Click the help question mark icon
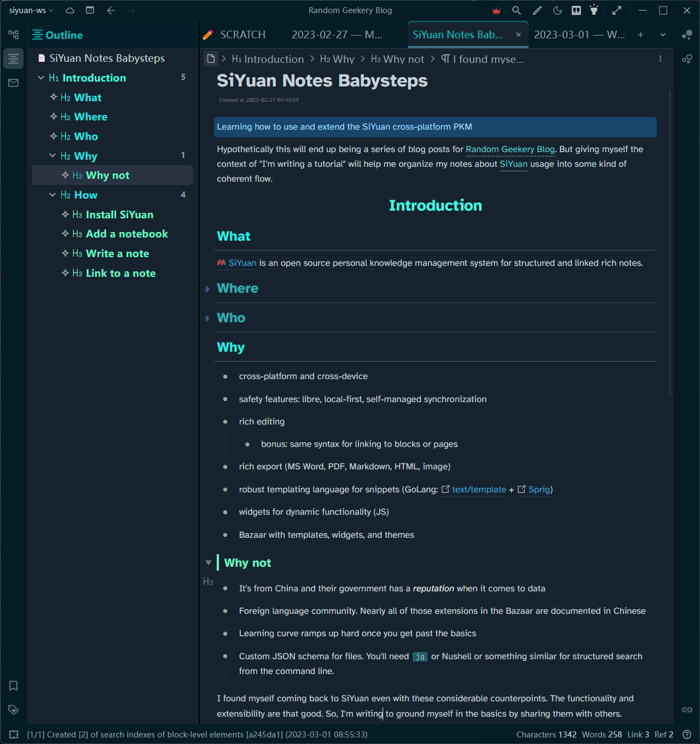Viewport: 700px width, 744px height. (687, 735)
